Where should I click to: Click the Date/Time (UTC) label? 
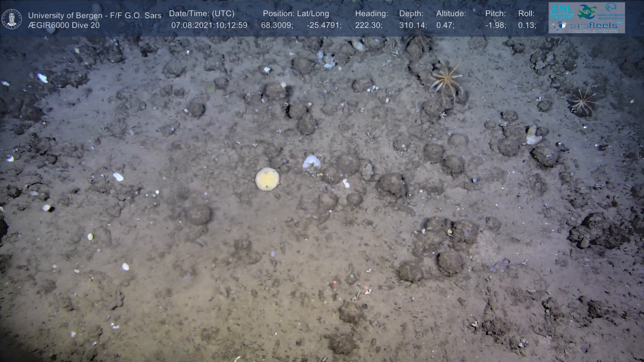pyautogui.click(x=202, y=14)
